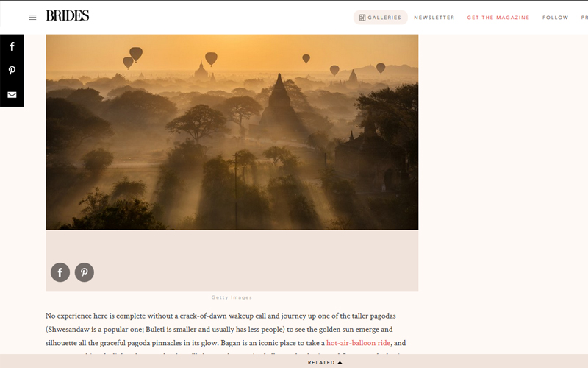The width and height of the screenshot is (588, 368).
Task: Click the up arrow next to Related
Action: [x=340, y=362]
